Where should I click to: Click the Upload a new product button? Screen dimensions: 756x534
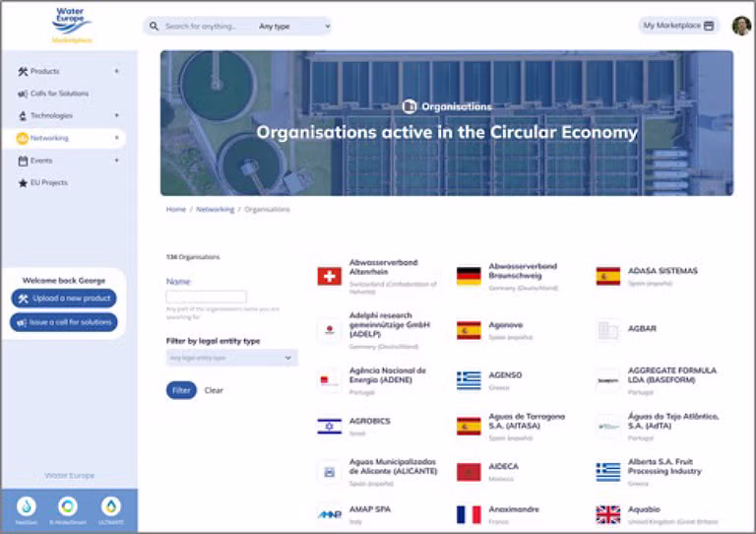coord(64,299)
